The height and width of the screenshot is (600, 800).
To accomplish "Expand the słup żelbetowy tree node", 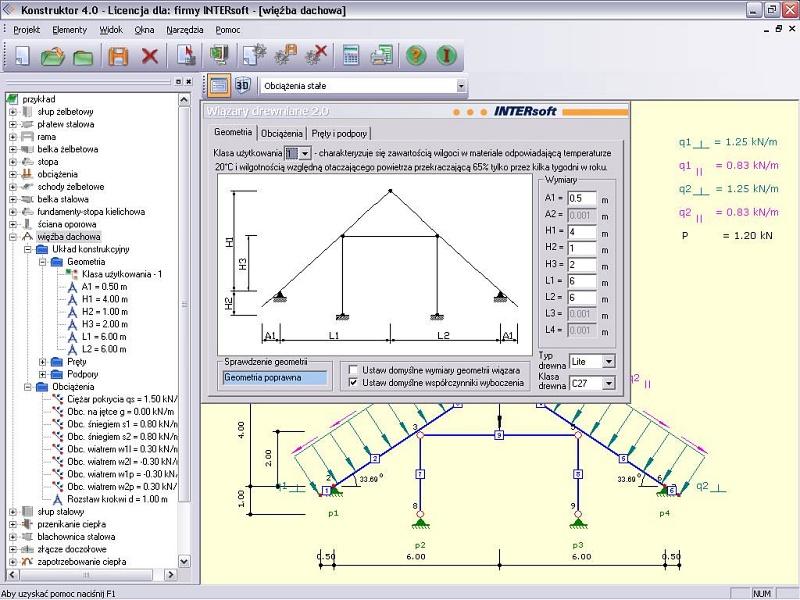I will click(x=13, y=112).
